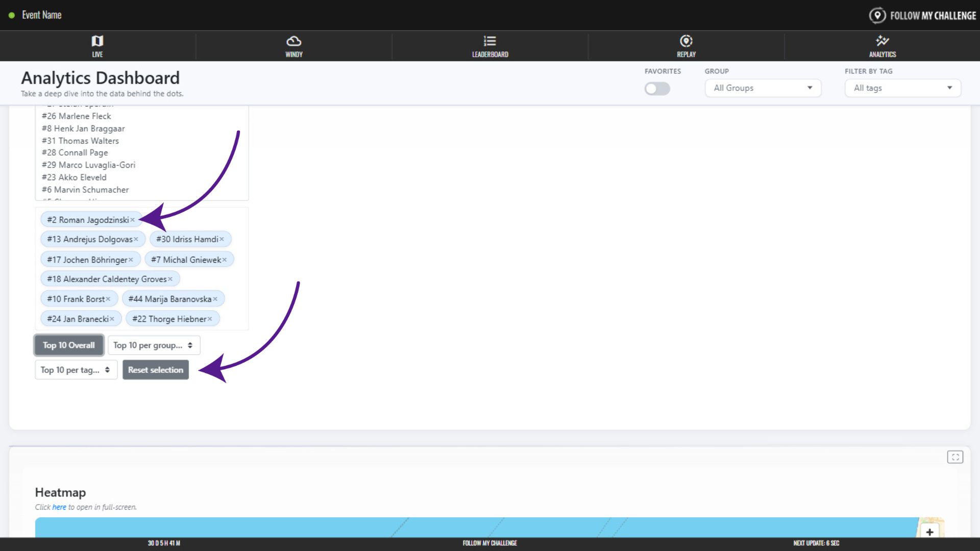
Task: Open the Leaderboard list icon
Action: pyautogui.click(x=489, y=41)
